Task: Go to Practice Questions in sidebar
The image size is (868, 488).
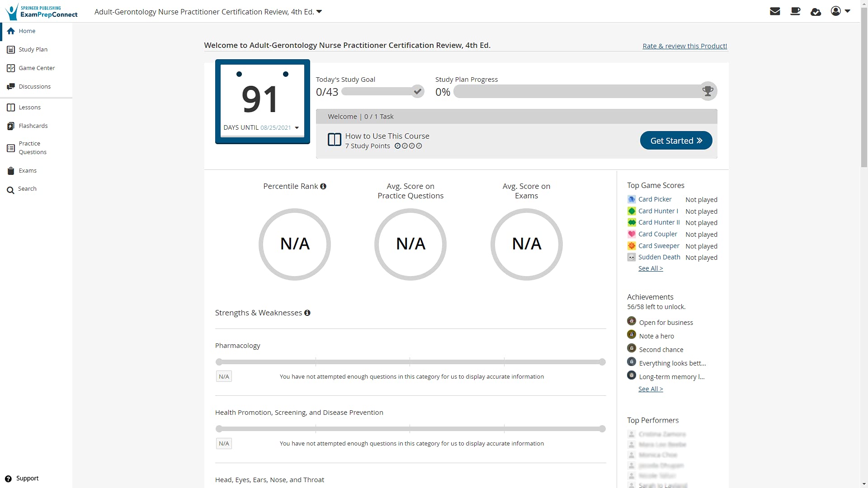Action: (x=32, y=148)
